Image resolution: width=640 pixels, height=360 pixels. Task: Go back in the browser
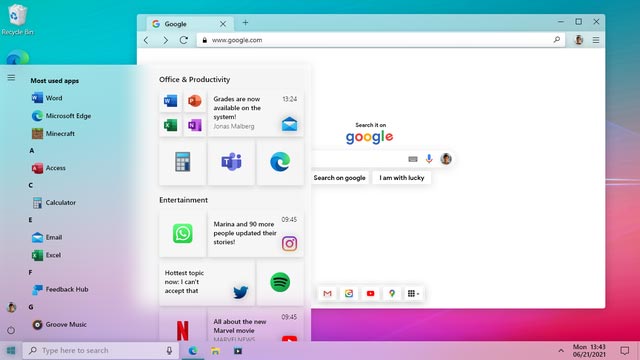[x=147, y=40]
